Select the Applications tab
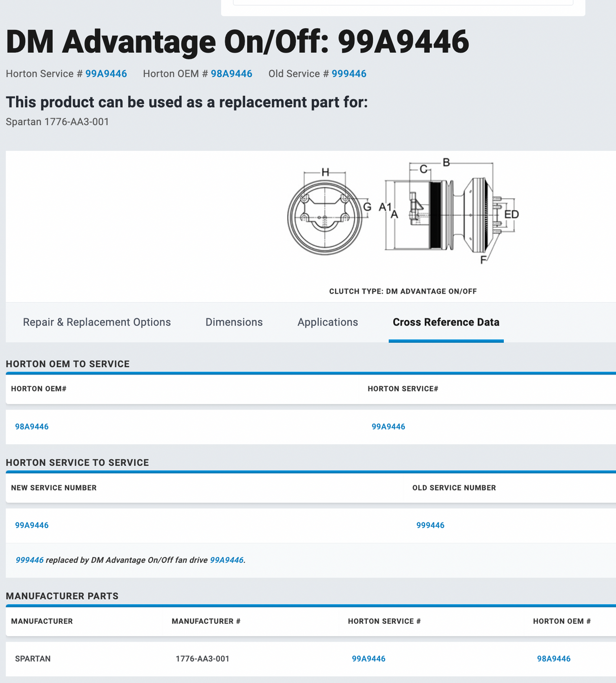616x683 pixels. pos(327,322)
